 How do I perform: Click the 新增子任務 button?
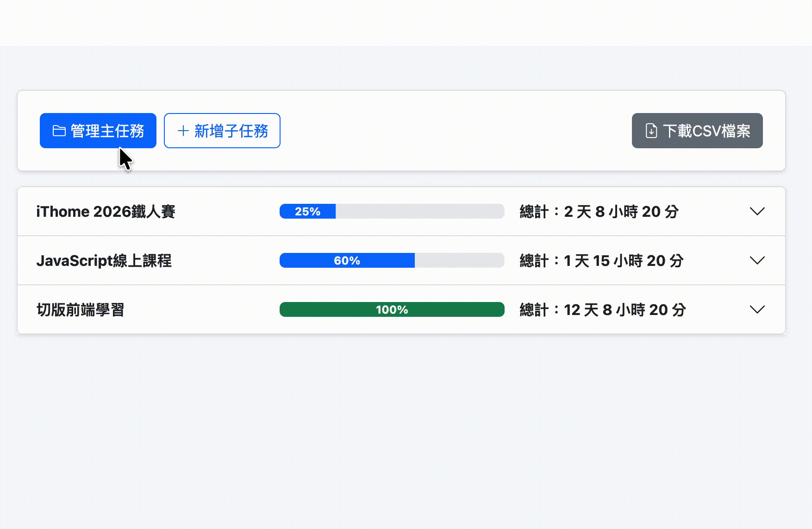click(x=222, y=131)
